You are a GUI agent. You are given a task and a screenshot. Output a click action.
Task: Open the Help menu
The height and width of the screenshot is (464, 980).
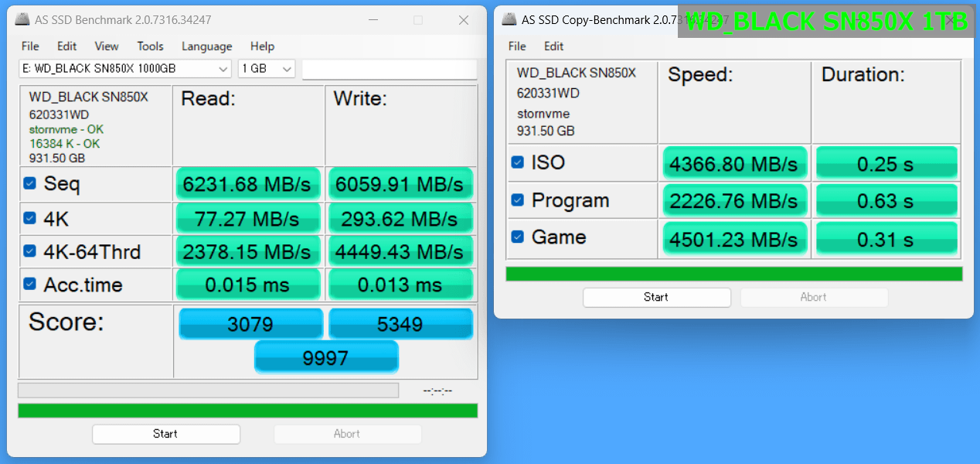tap(263, 46)
